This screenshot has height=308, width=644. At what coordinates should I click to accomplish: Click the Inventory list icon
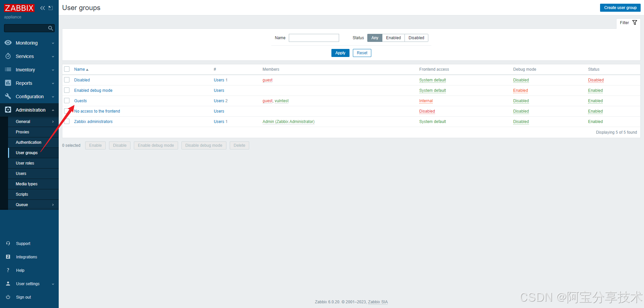(x=8, y=70)
